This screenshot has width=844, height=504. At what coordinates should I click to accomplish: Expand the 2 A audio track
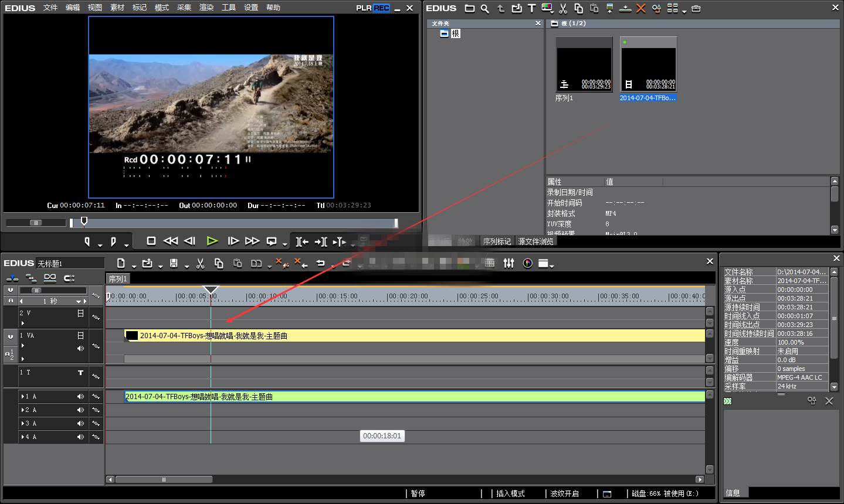click(22, 410)
